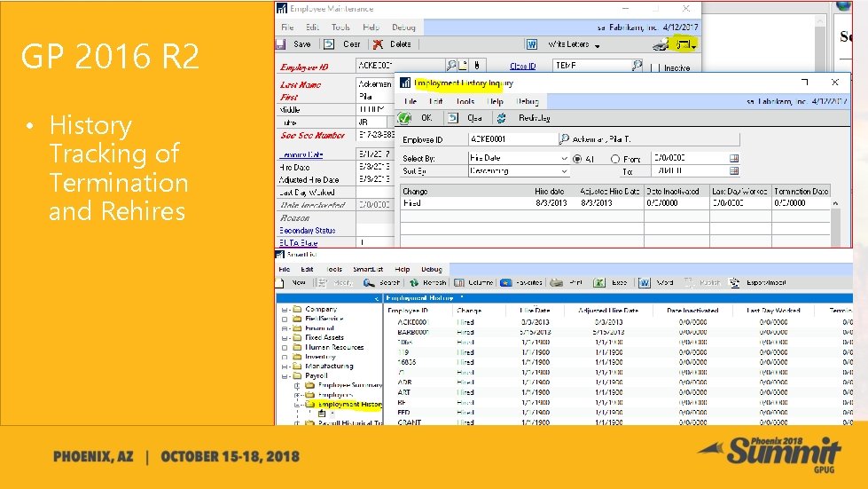The image size is (868, 489).
Task: Click the Redisplay button label
Action: click(535, 118)
